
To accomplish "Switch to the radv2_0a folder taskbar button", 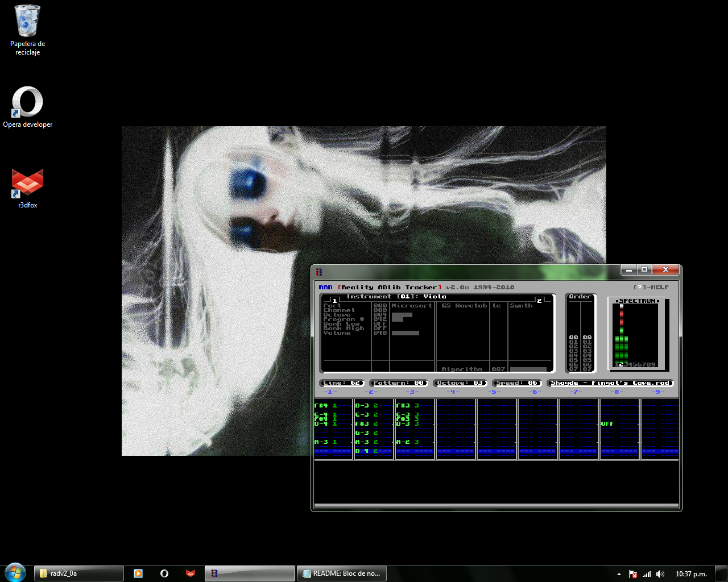I will click(79, 573).
